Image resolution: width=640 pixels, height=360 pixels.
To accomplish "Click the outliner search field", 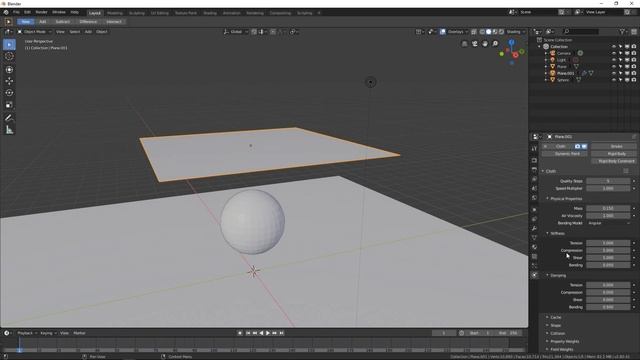I will click(580, 31).
